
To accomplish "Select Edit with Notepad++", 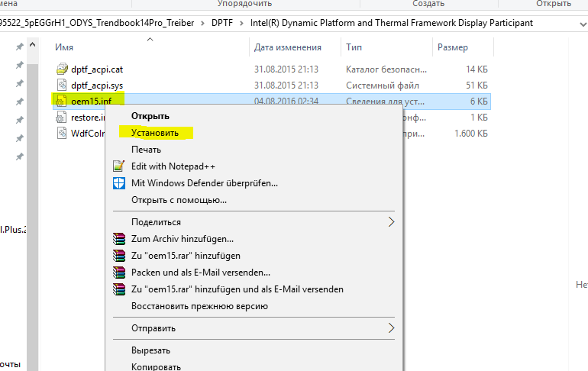I will click(x=173, y=166).
